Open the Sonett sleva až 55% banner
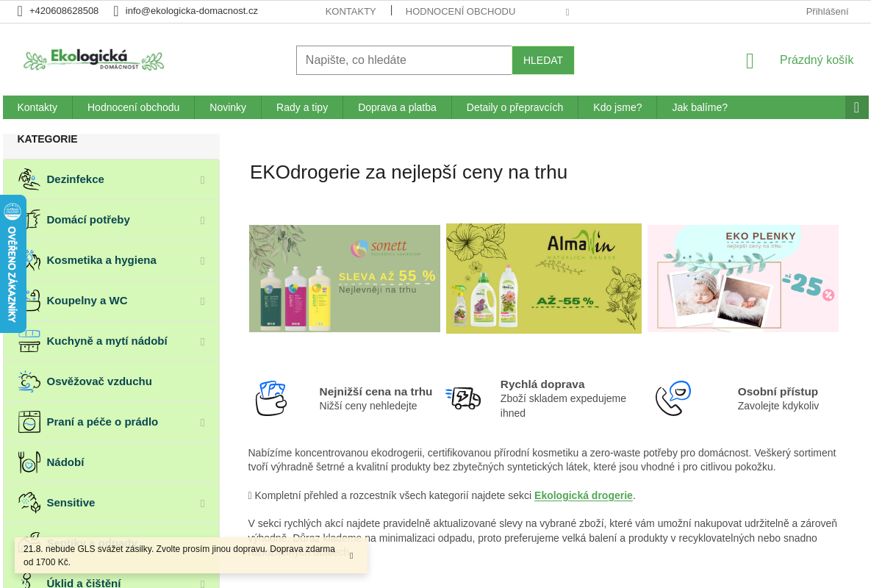 pos(345,279)
